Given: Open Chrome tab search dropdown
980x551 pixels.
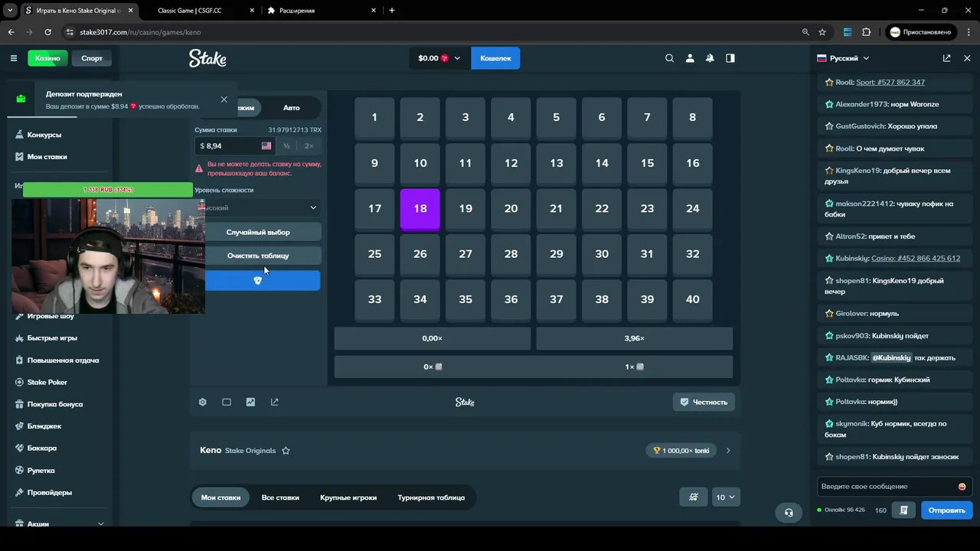Looking at the screenshot, I should [10, 11].
